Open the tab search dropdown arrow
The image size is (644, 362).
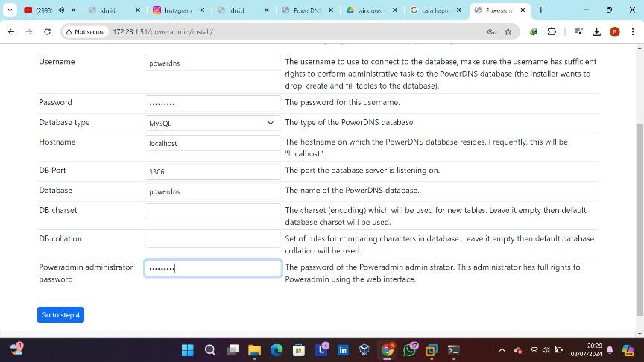10,10
